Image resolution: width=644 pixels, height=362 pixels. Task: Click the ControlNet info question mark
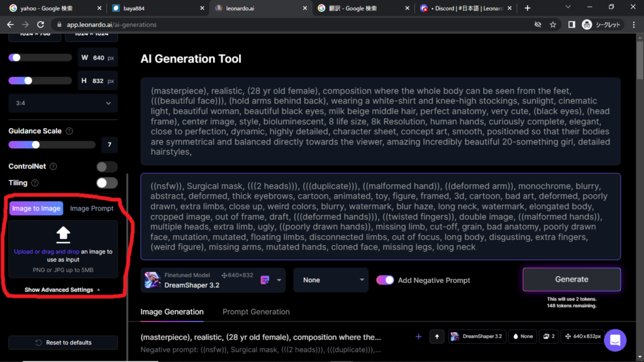point(53,167)
